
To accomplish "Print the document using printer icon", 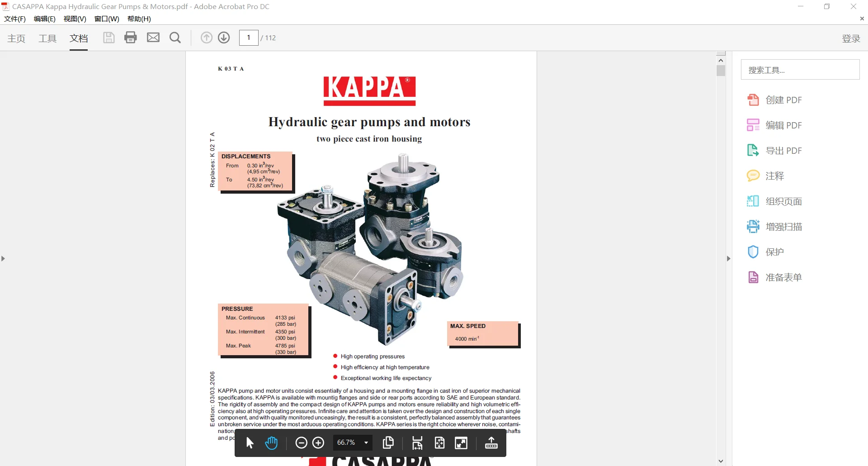I will (131, 38).
